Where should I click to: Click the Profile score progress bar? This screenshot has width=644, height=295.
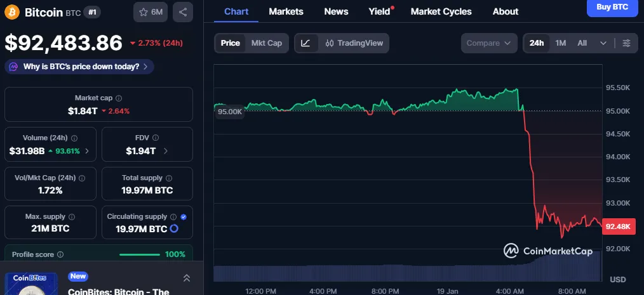click(140, 254)
